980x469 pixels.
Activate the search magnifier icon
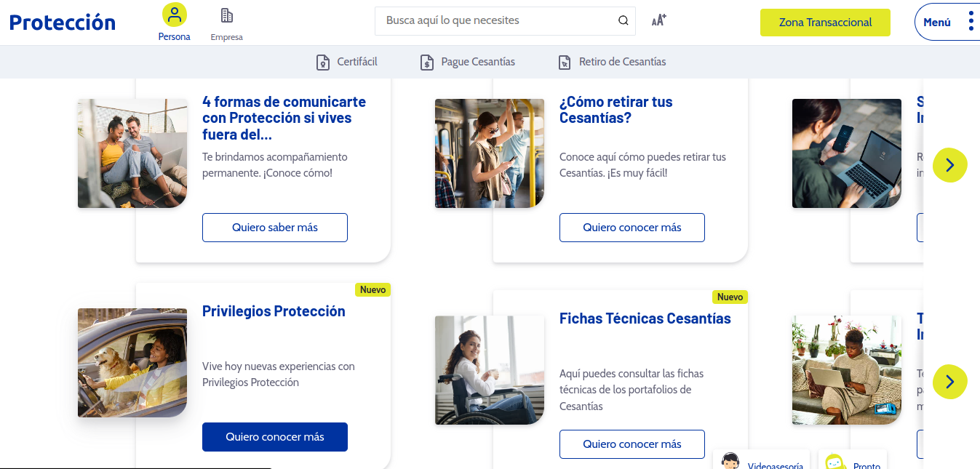pyautogui.click(x=623, y=20)
